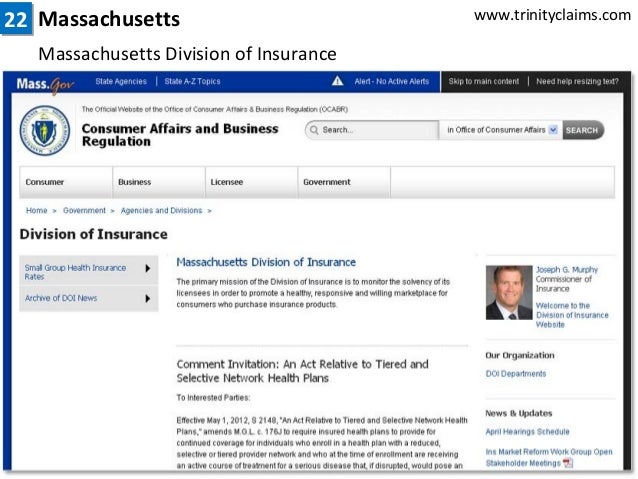Click the Joseph G. Murphy link
This screenshot has height=479, width=638.
point(567,269)
